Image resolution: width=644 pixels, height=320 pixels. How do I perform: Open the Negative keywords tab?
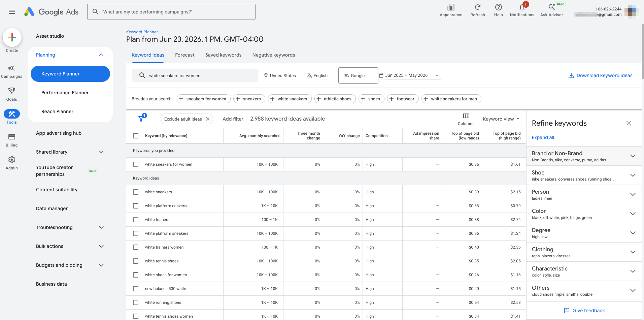274,55
